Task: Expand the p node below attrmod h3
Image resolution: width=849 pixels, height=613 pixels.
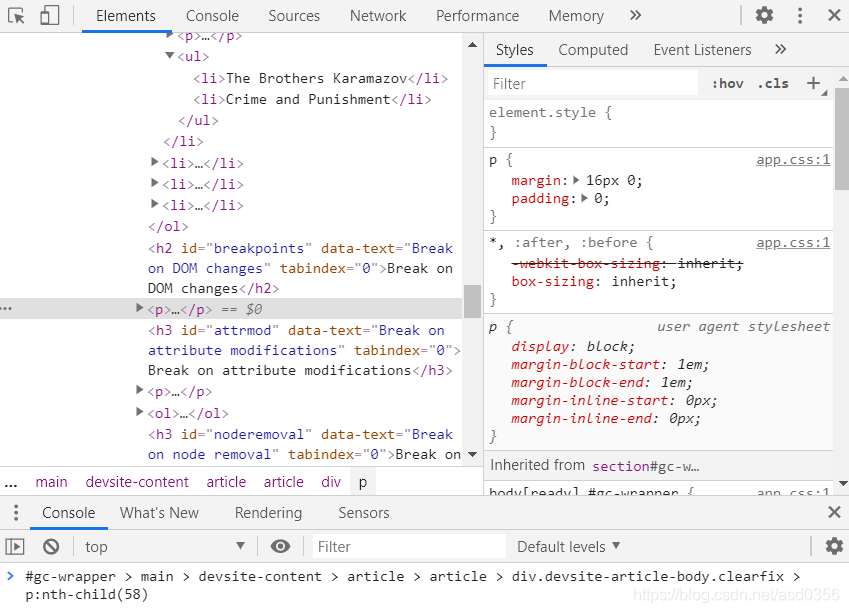Action: [x=140, y=390]
